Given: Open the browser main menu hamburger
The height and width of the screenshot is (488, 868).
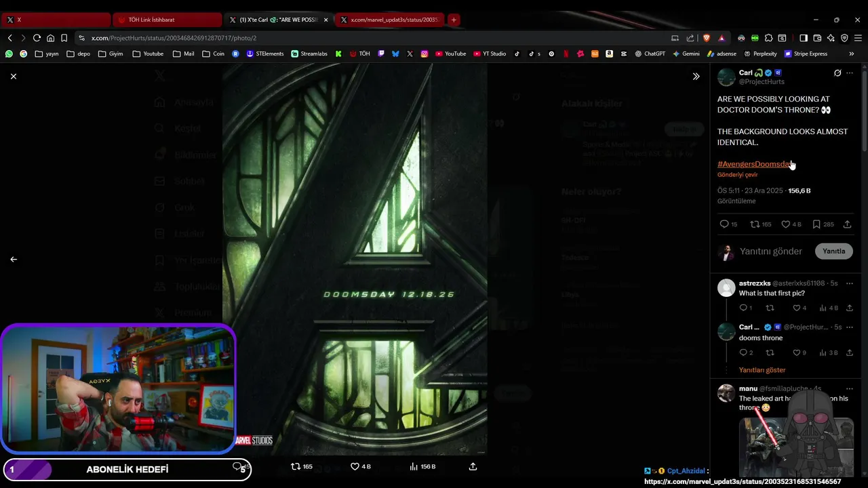Looking at the screenshot, I should (x=858, y=38).
